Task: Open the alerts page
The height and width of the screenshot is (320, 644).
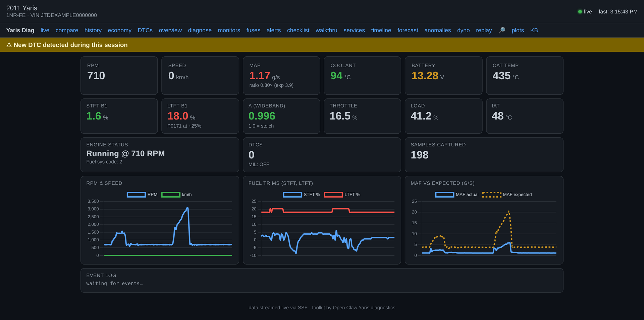Action: pyautogui.click(x=274, y=30)
